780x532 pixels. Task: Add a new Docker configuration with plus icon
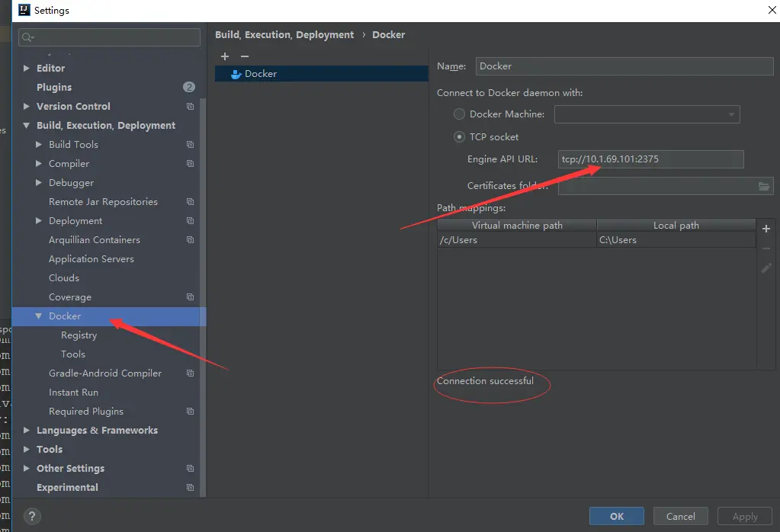pos(225,56)
